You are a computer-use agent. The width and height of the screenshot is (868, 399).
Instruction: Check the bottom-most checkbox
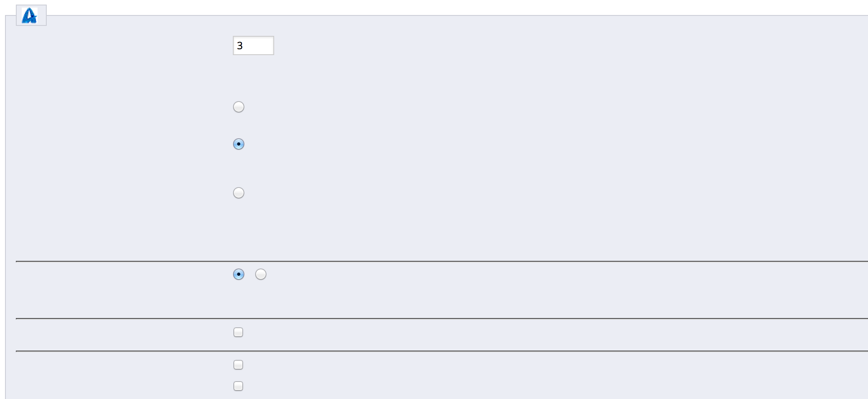pyautogui.click(x=238, y=386)
